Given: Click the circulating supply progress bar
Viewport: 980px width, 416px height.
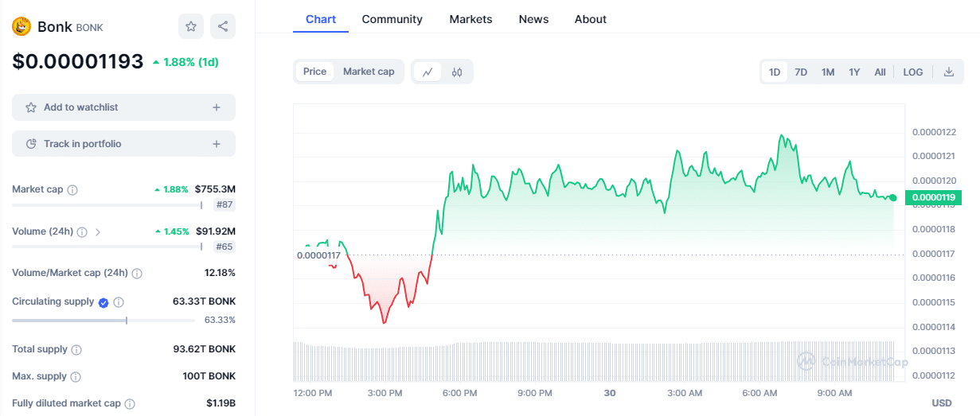Looking at the screenshot, I should (103, 321).
